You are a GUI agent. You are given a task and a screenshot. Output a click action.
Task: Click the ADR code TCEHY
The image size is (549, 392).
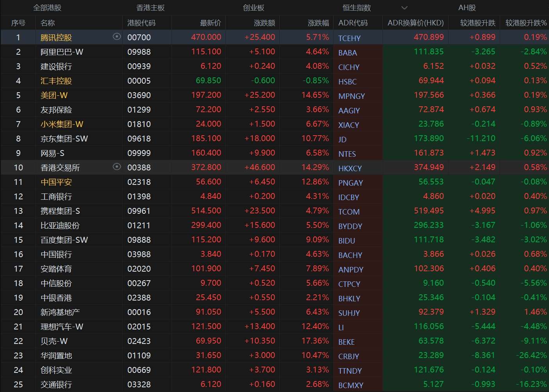(x=349, y=38)
